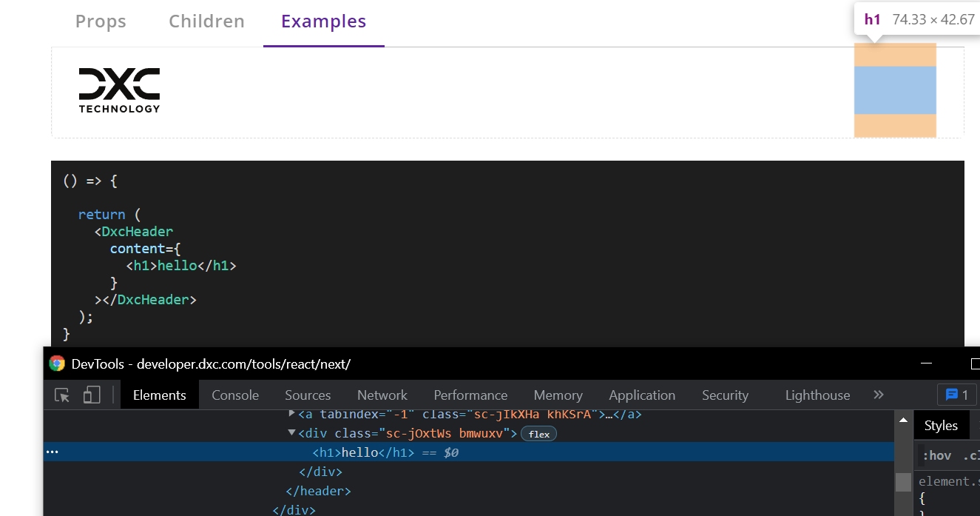Click the closing header tag row
The width and height of the screenshot is (980, 516).
coord(318,491)
